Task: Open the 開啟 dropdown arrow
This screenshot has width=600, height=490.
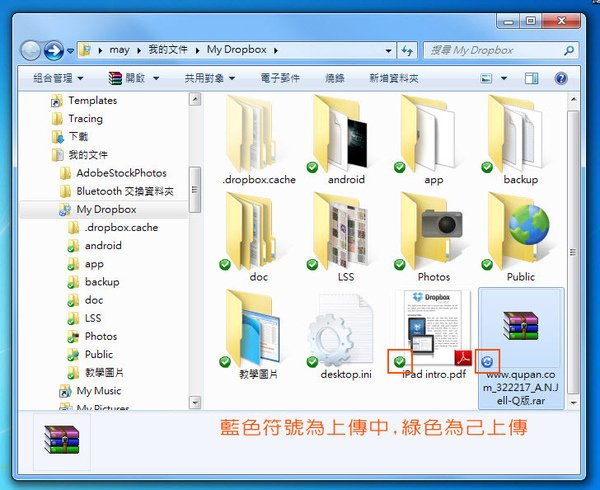Action: point(156,78)
